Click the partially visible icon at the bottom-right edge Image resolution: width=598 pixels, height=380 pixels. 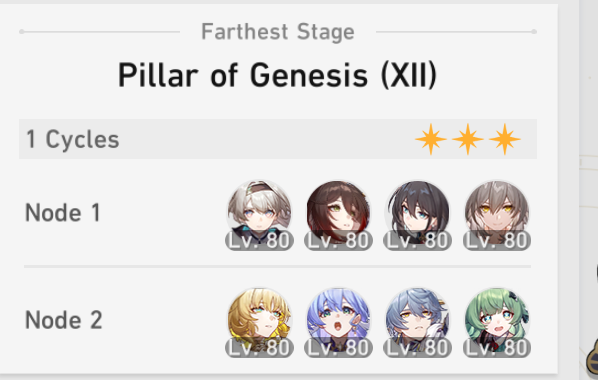pyautogui.click(x=592, y=357)
